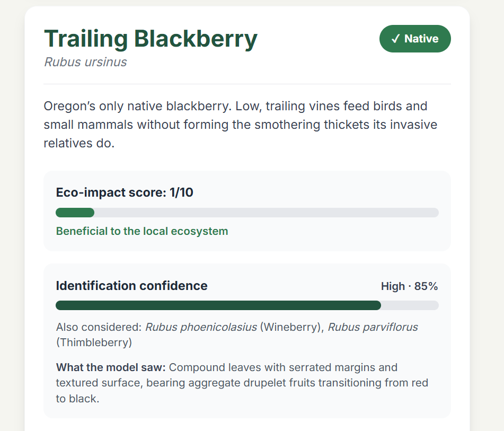This screenshot has height=431, width=504.
Task: Click the checkmark icon in the Native badge
Action: [396, 39]
